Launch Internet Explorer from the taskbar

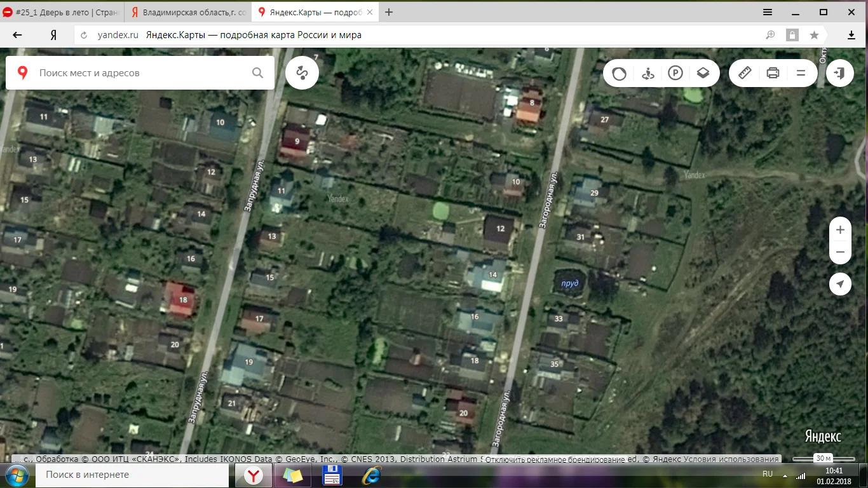[371, 475]
